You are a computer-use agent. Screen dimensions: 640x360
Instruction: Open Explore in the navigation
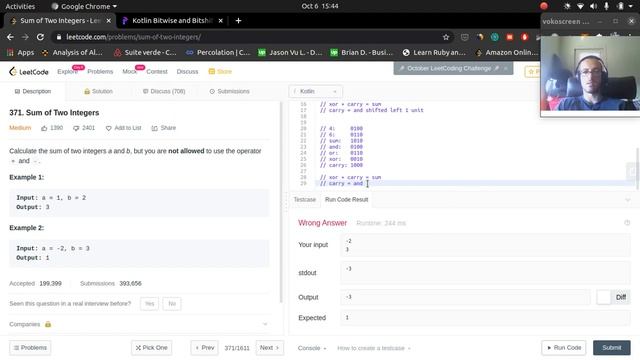[67, 71]
